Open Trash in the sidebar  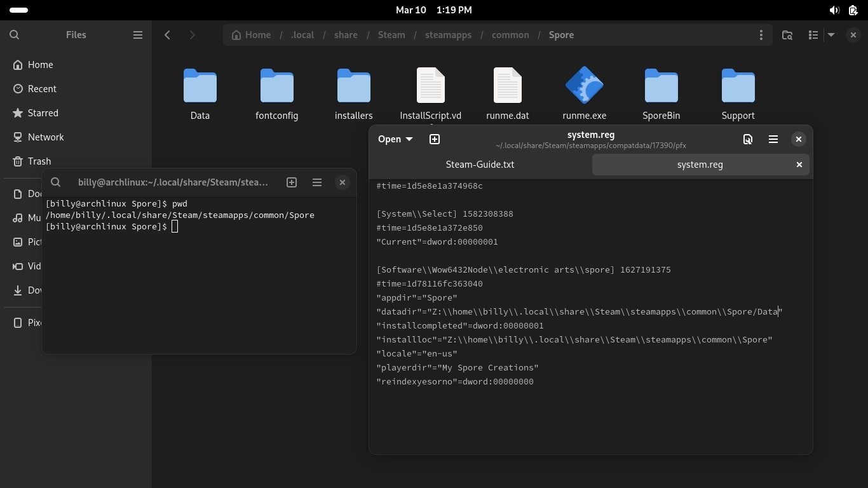76,161
